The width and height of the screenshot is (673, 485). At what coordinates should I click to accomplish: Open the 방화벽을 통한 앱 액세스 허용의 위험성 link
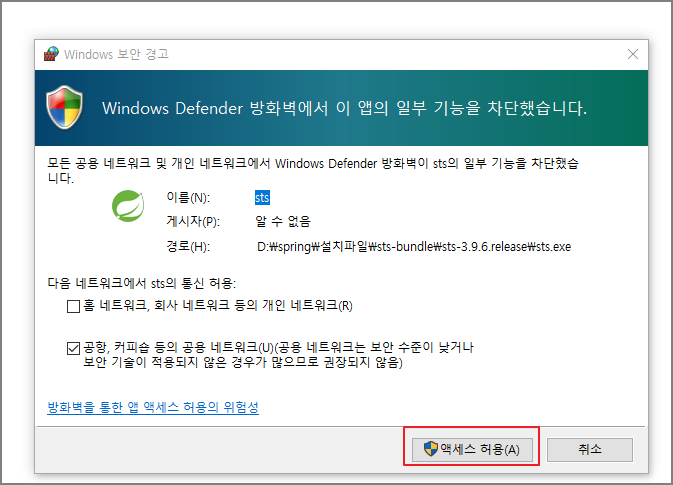[x=153, y=407]
